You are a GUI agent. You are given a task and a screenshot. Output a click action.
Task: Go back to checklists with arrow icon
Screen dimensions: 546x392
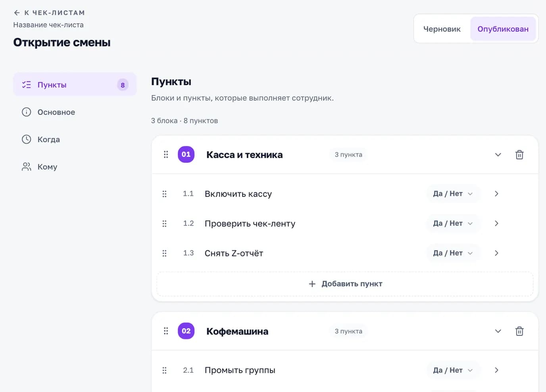(x=17, y=13)
